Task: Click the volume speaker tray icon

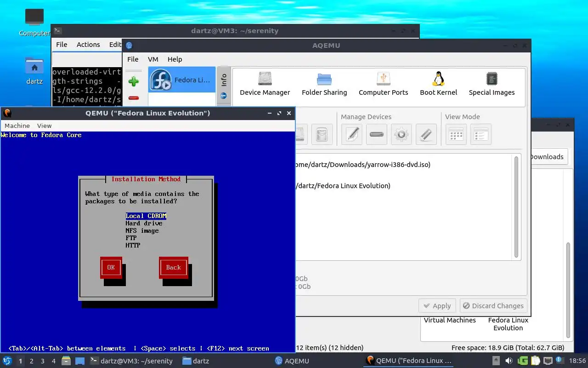Action: click(x=509, y=361)
